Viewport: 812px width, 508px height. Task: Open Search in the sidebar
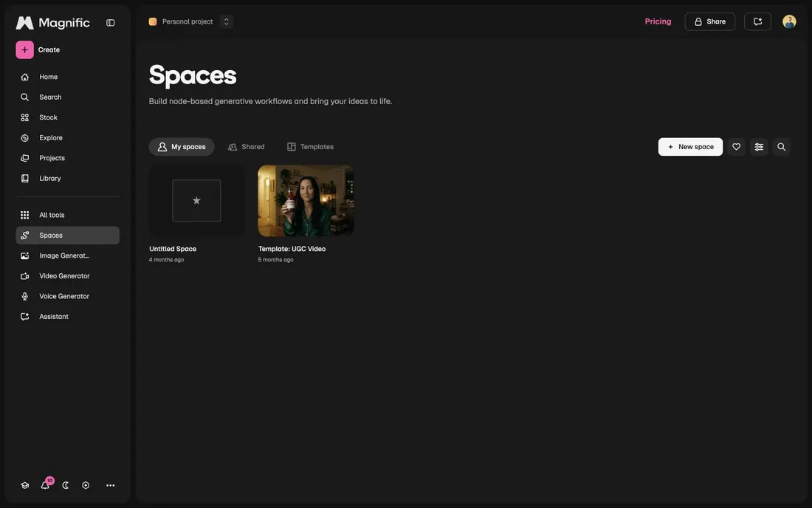pyautogui.click(x=67, y=97)
